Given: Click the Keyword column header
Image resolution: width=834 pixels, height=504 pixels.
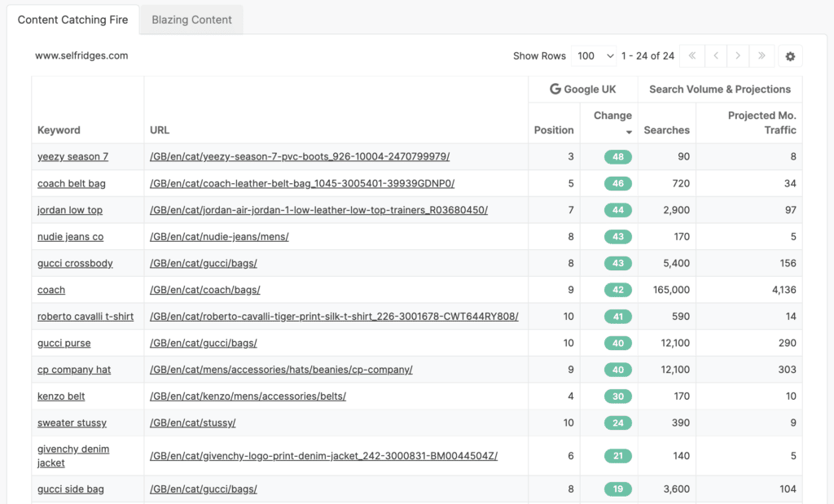Looking at the screenshot, I should 59,130.
